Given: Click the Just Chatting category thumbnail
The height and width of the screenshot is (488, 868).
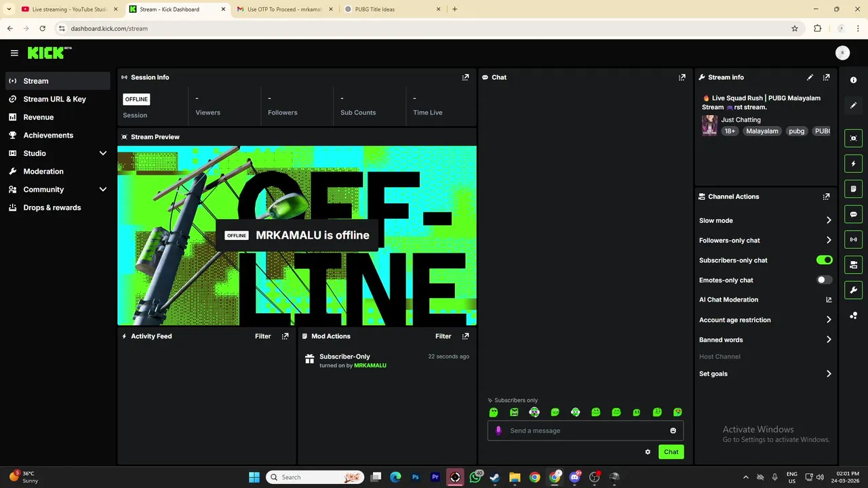Looking at the screenshot, I should click(709, 125).
